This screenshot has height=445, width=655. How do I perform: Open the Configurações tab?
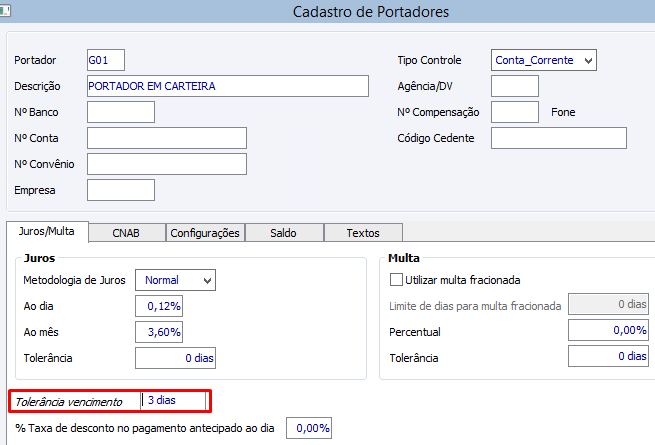point(205,233)
